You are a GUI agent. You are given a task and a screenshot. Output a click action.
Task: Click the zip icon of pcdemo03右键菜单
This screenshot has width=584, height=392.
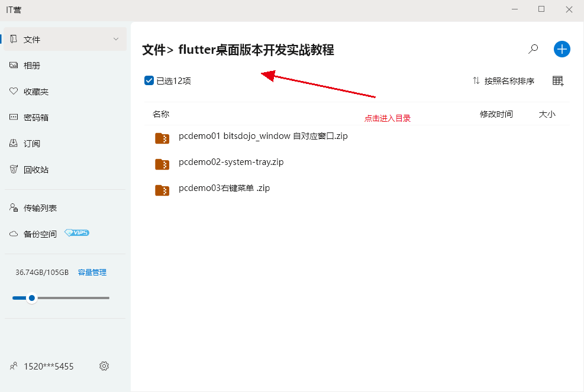(x=162, y=190)
